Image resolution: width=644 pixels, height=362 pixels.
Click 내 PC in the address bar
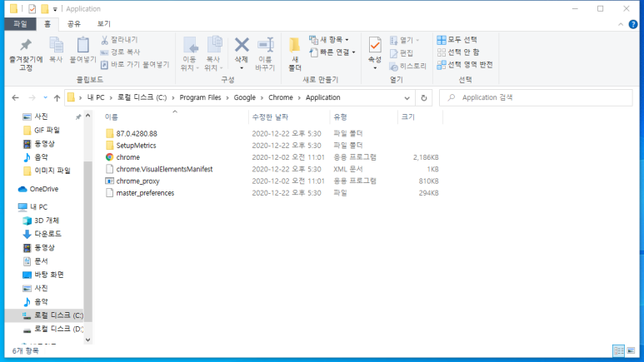pyautogui.click(x=96, y=97)
